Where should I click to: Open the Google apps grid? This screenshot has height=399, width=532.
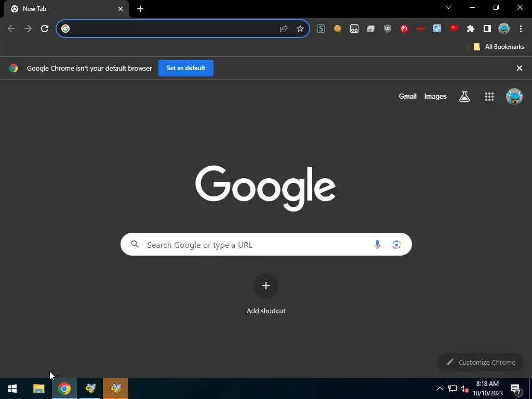coord(489,97)
